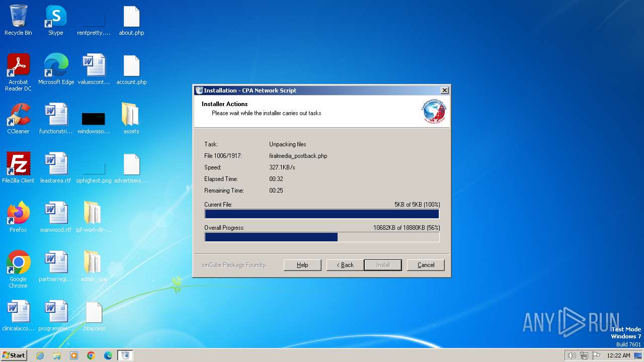Click the 10682KB of 18880KB progress text
The height and width of the screenshot is (362, 644).
(407, 228)
